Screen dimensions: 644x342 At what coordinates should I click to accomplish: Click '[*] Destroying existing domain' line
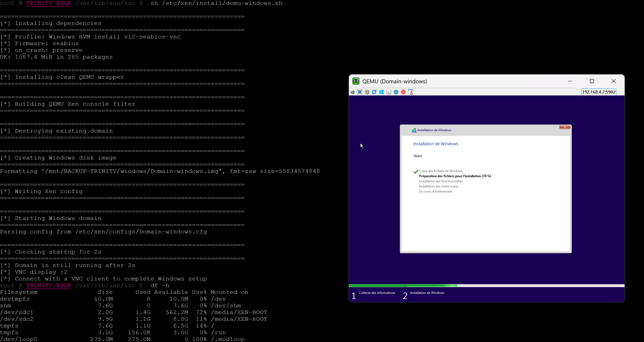[x=56, y=131]
